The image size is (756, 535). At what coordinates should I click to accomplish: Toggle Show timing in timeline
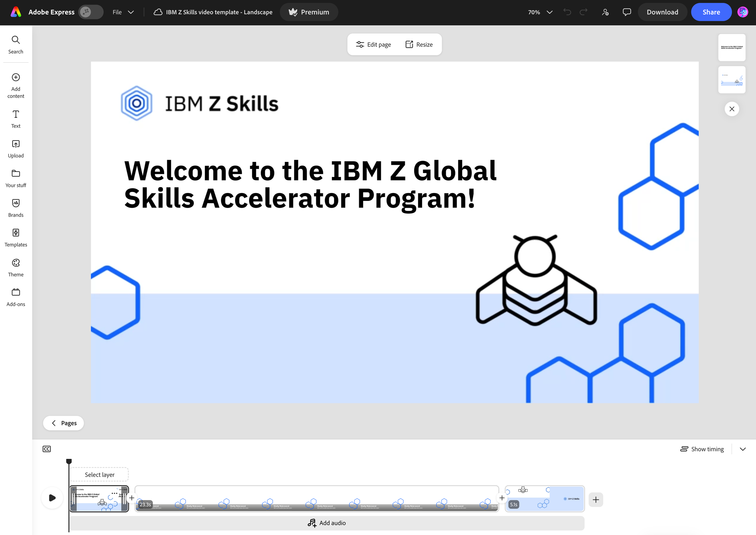point(702,449)
